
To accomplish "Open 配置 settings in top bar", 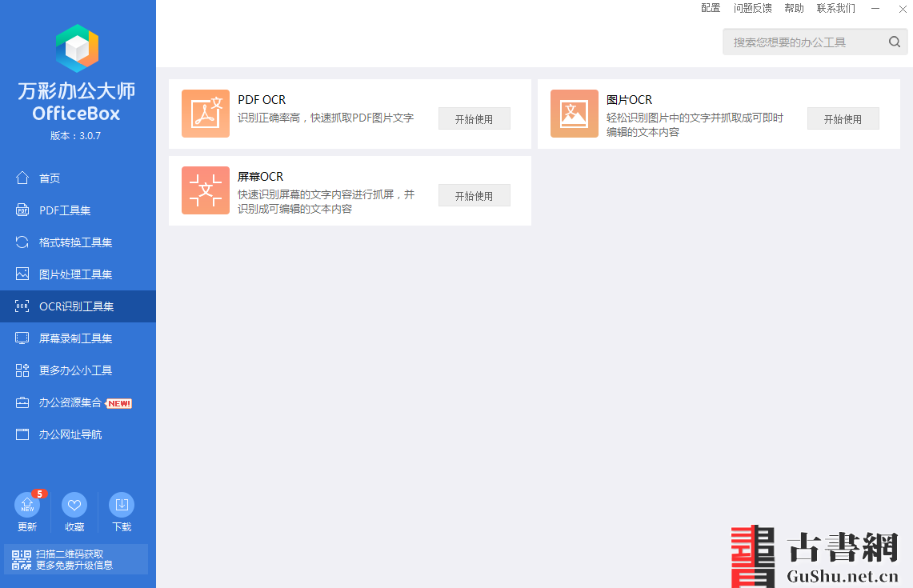I will coord(711,8).
